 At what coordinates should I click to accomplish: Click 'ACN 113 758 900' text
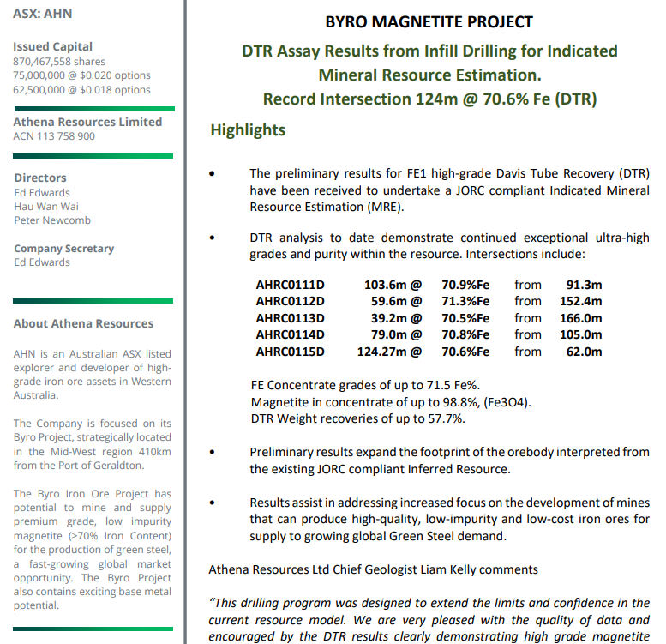tap(54, 136)
